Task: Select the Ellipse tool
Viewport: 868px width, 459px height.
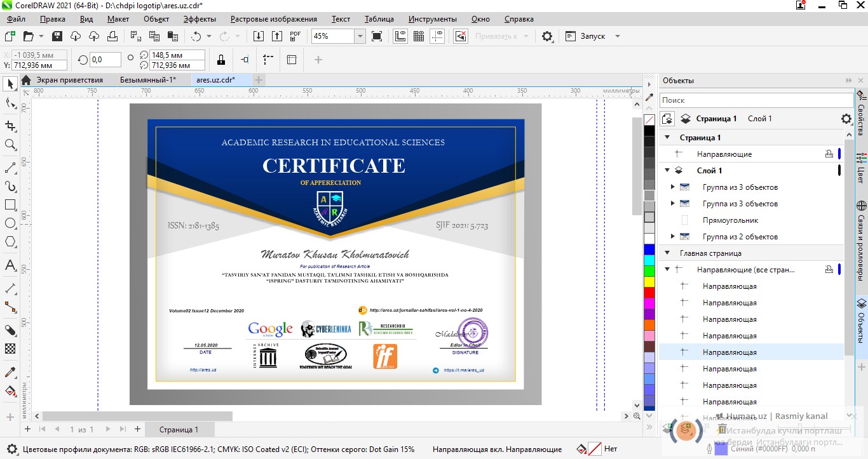Action: [x=10, y=223]
